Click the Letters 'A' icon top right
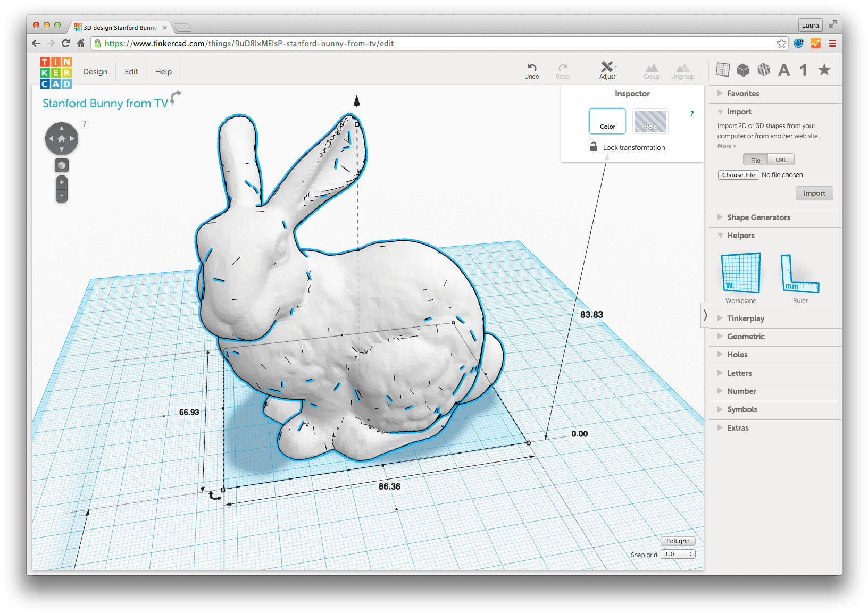The width and height of the screenshot is (868, 613). click(x=783, y=70)
